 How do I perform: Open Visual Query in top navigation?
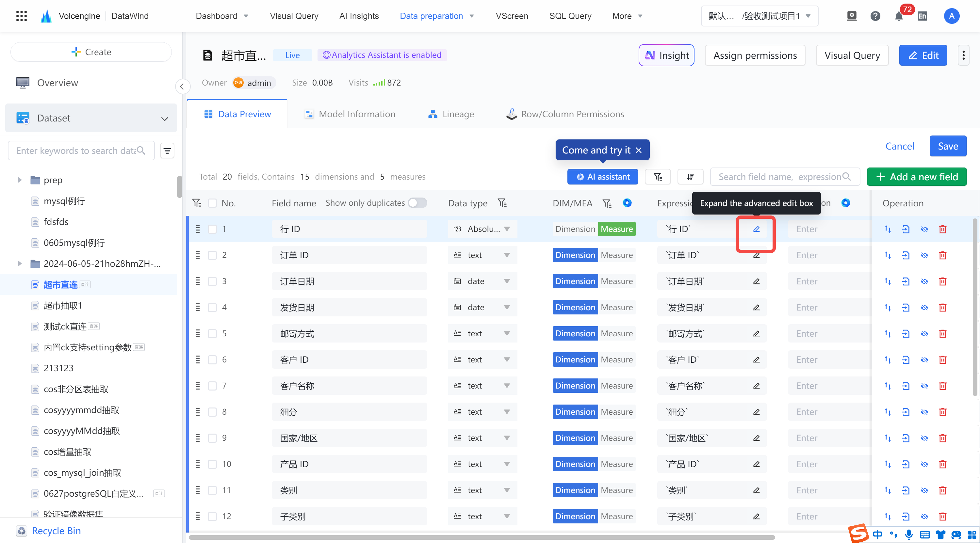294,16
